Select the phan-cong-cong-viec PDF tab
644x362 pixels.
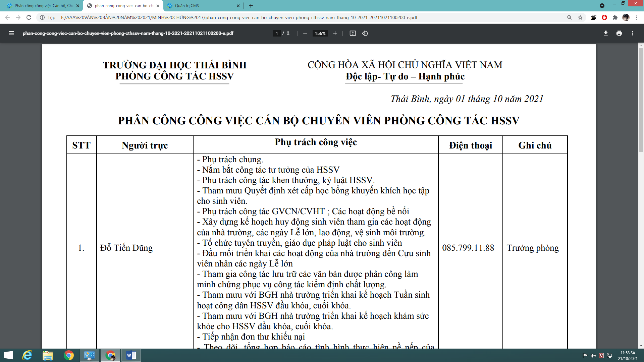[123, 6]
